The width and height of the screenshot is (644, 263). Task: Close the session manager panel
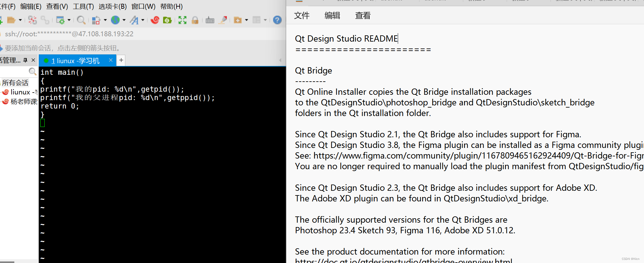33,60
